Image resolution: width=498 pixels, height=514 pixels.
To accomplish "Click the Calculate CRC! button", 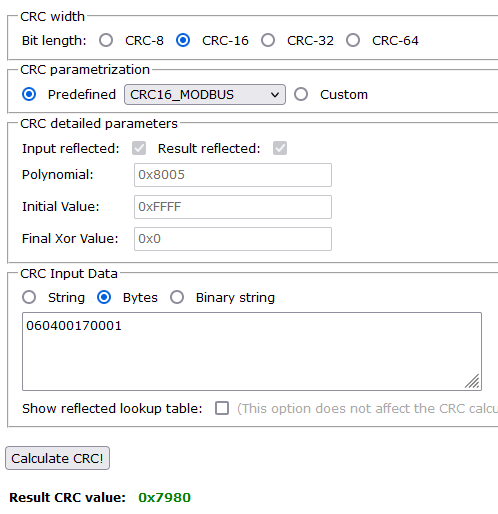I will coord(57,458).
